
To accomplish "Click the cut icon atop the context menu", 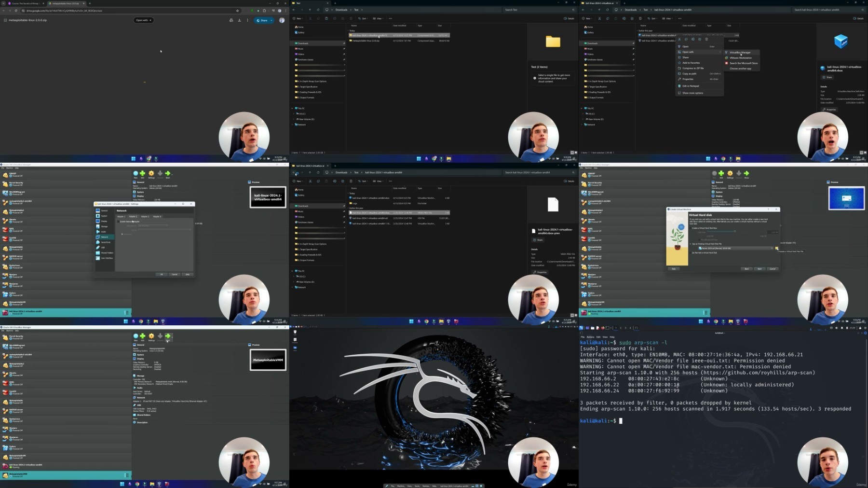I will coord(679,40).
